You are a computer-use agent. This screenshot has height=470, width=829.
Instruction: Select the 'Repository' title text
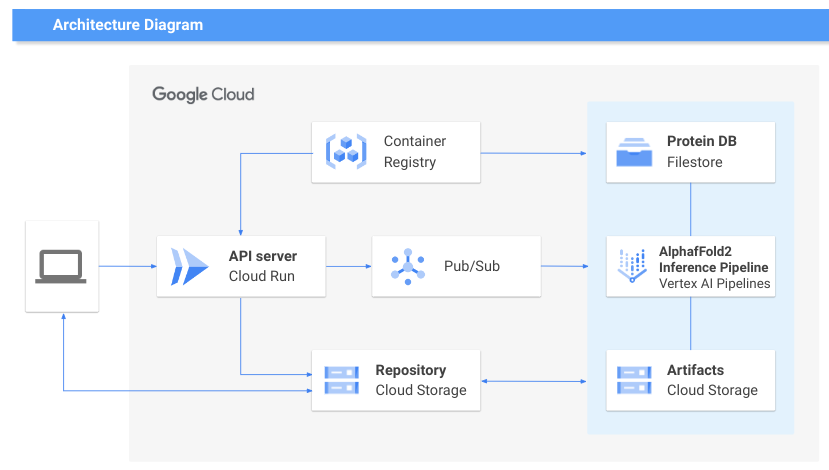click(x=411, y=370)
